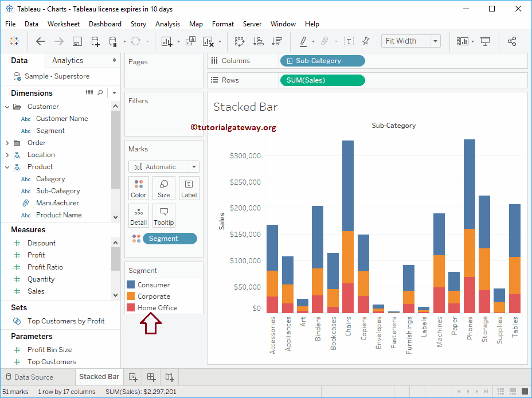Screen dimensions: 532x398
Task: Click the Dimensions list scroll down arrow
Action: pos(115,217)
